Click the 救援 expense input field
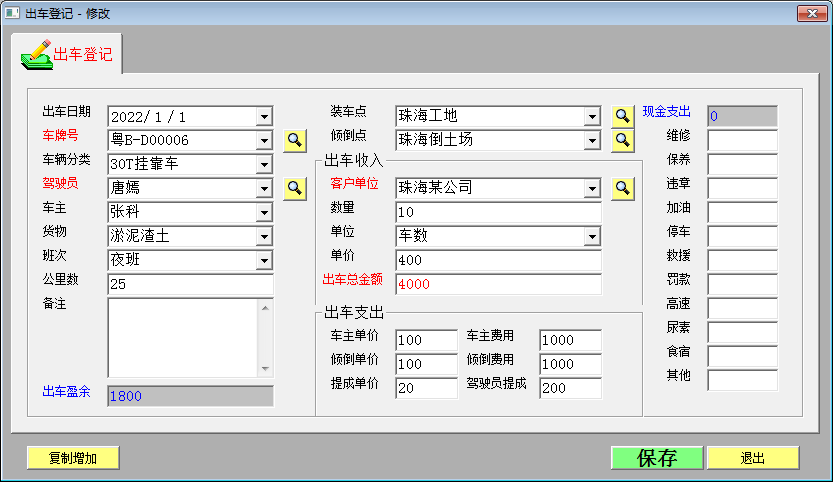Screen dimensions: 833x482 tap(742, 260)
